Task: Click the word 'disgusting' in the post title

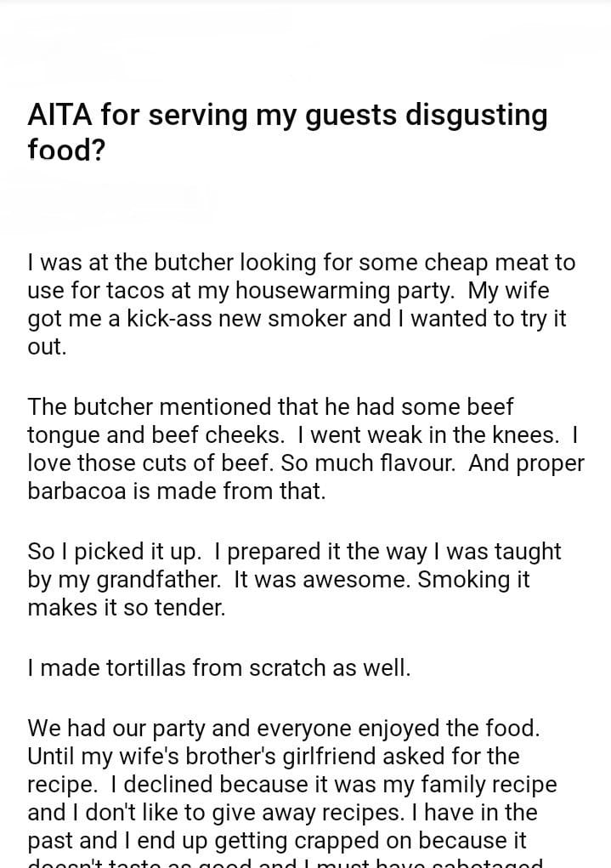Action: [476, 115]
